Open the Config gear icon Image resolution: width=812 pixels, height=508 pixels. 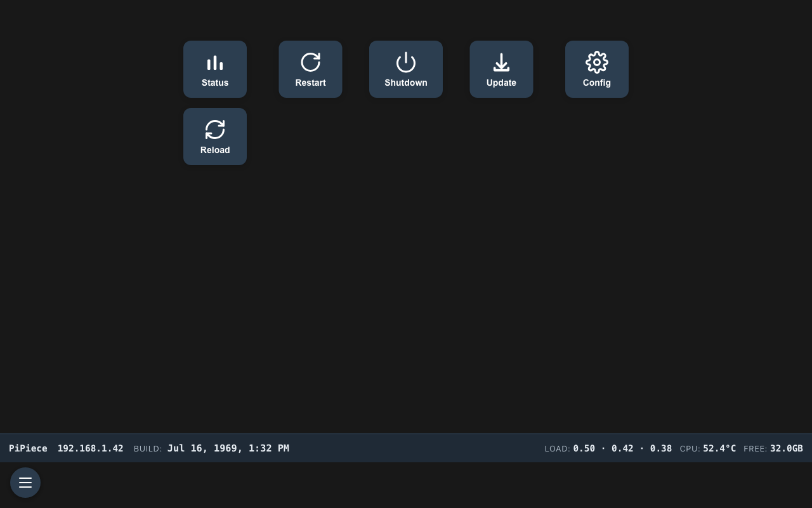[596, 62]
